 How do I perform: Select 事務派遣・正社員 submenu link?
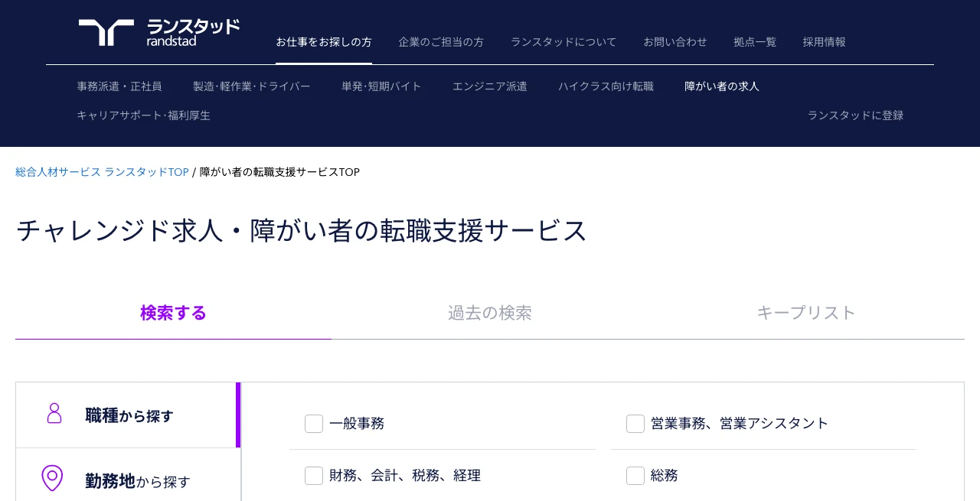pyautogui.click(x=119, y=86)
